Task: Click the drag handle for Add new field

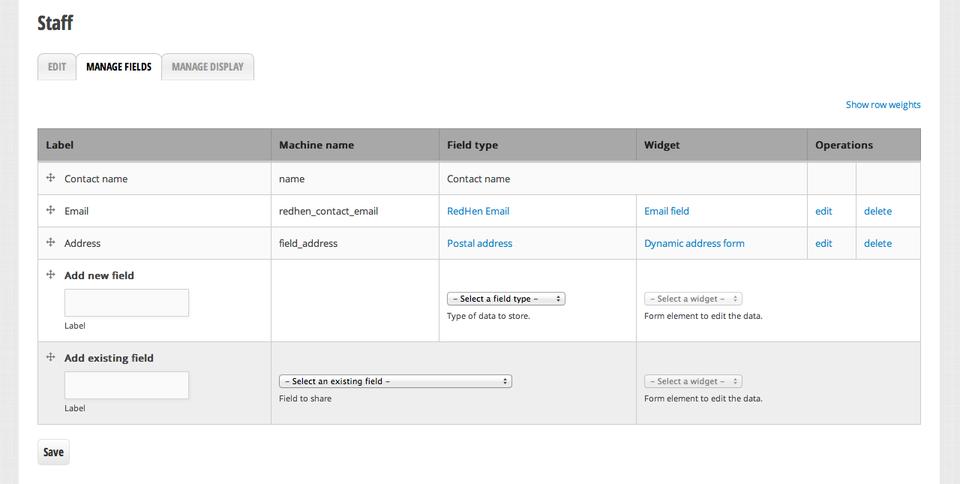Action: 50,275
